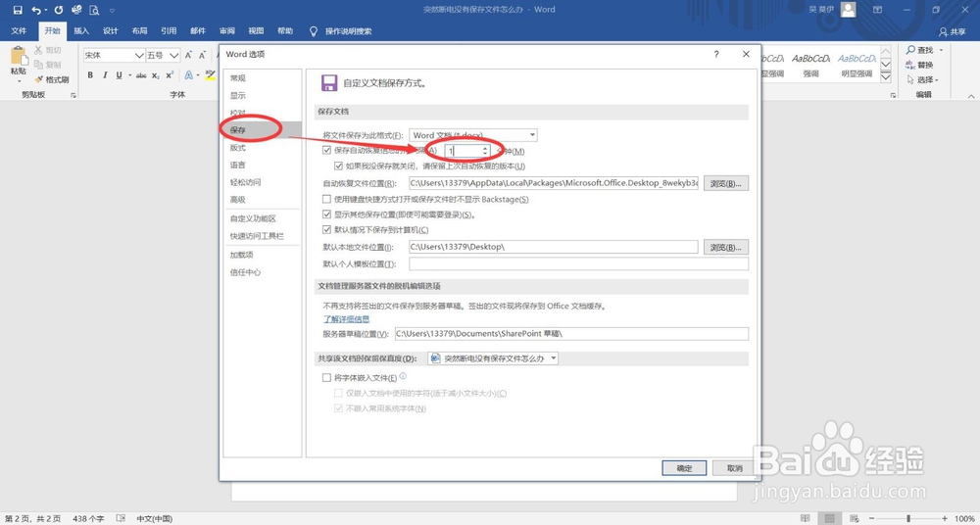Open the font name 宋体 dropdown
Viewport: 980px width, 525px height.
pyautogui.click(x=139, y=56)
